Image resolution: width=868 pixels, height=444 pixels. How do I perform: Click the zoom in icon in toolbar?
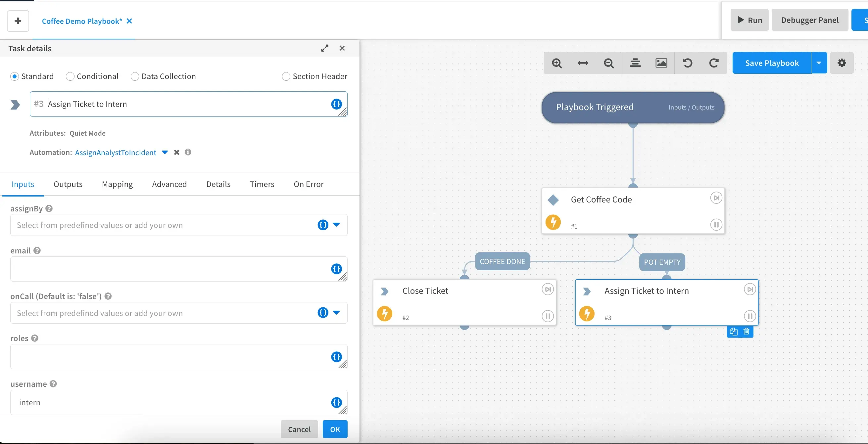point(557,63)
